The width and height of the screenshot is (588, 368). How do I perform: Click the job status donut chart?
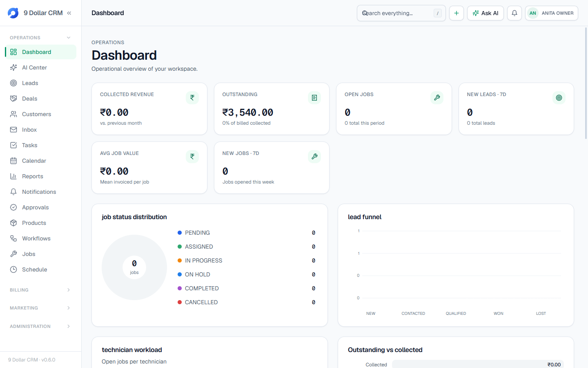point(134,267)
